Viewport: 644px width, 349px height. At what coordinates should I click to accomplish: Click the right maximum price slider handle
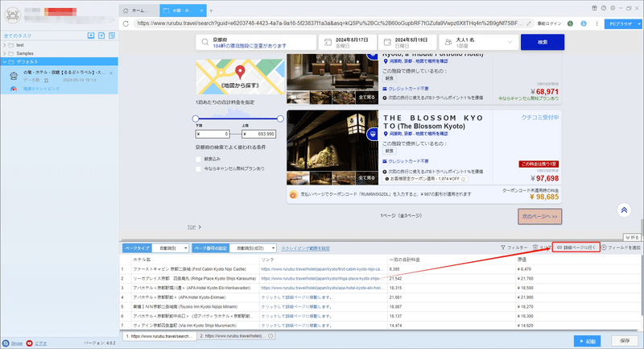coord(280,118)
